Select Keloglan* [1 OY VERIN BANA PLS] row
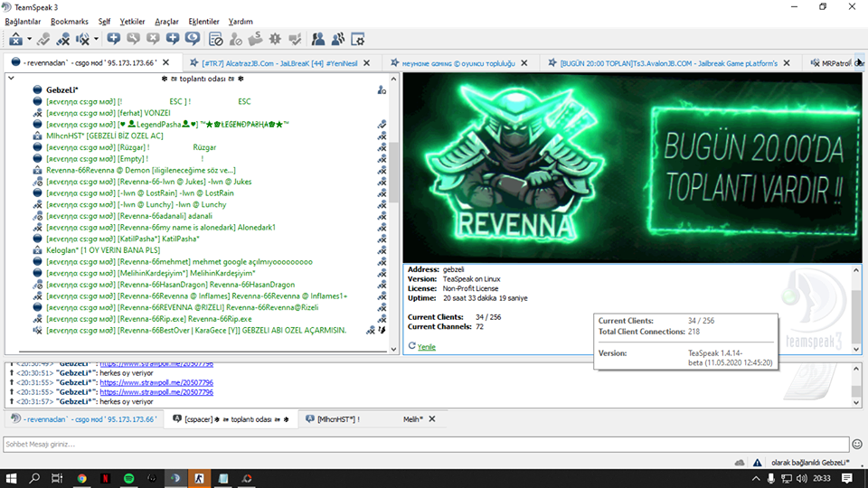 pos(103,250)
